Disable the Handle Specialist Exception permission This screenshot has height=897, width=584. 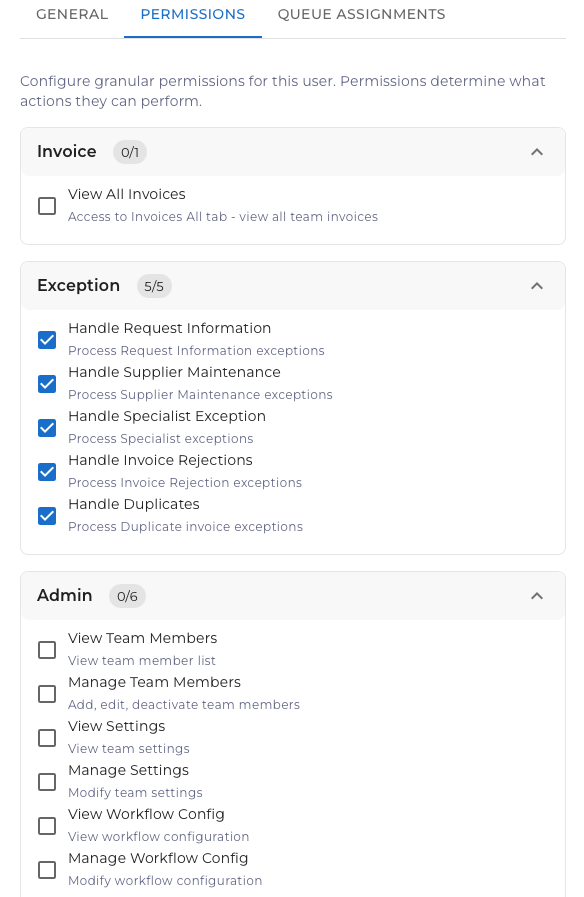46,428
